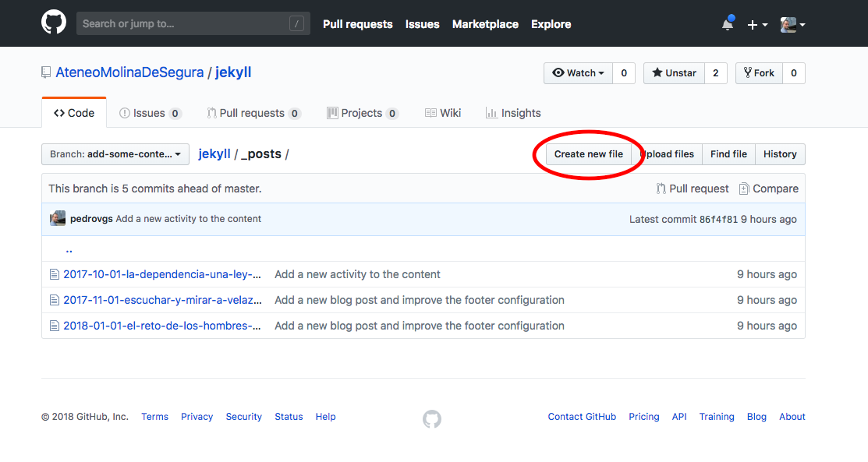Open file 2017-11-01-escuchar-y-mirar-a-velaz
This screenshot has height=462, width=868.
[162, 300]
